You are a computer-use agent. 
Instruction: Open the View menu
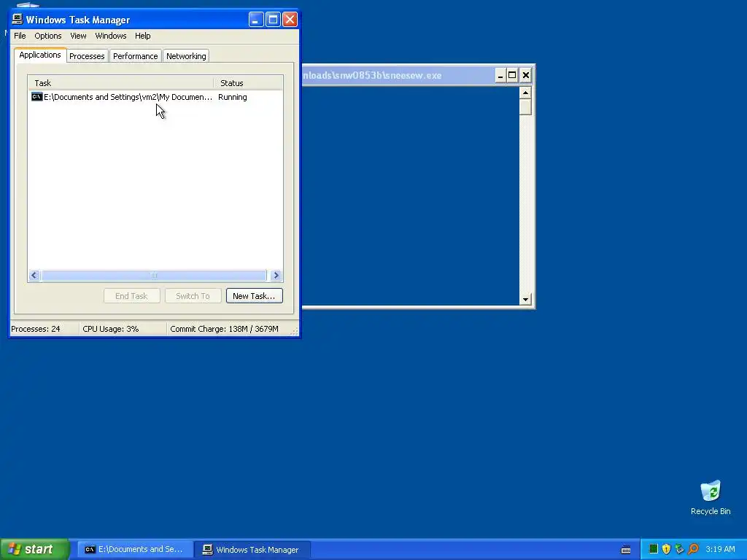[78, 36]
